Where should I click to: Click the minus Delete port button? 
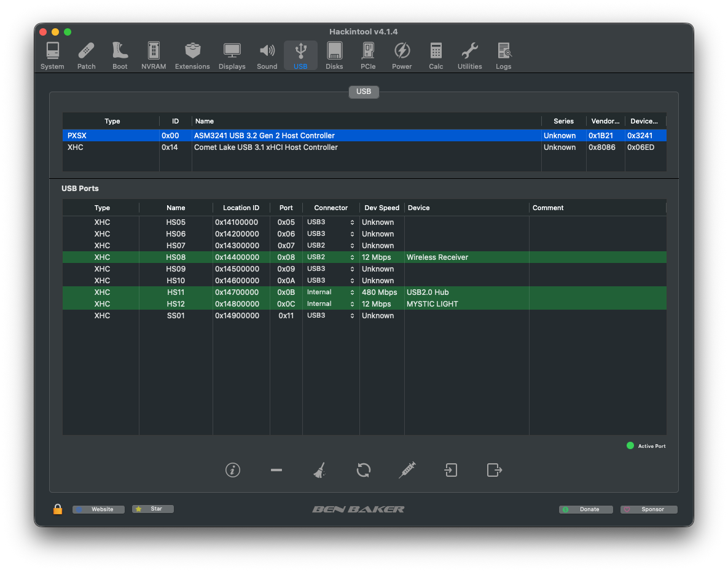pyautogui.click(x=276, y=470)
